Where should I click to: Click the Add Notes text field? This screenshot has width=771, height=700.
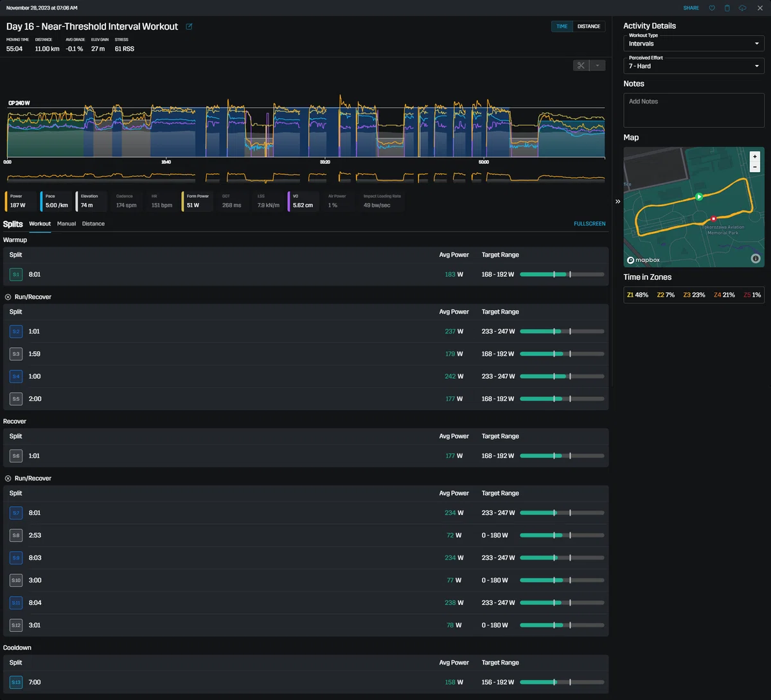(x=694, y=110)
